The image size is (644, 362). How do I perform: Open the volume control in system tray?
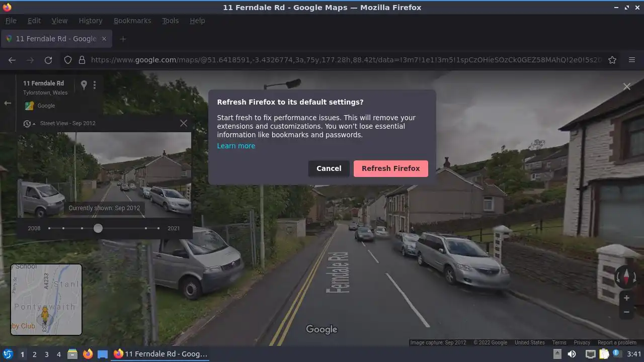572,354
